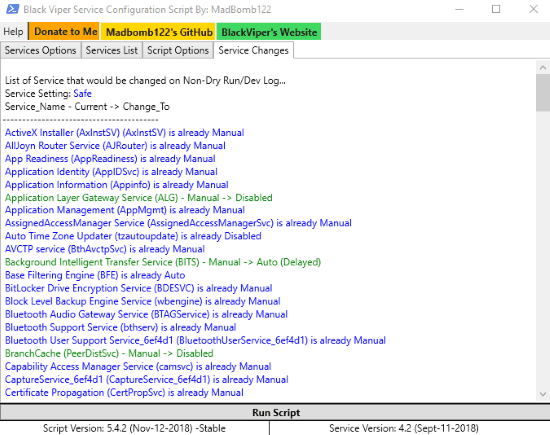This screenshot has width=550, height=435.
Task: Maximize the Black Viper script window
Action: 496,9
